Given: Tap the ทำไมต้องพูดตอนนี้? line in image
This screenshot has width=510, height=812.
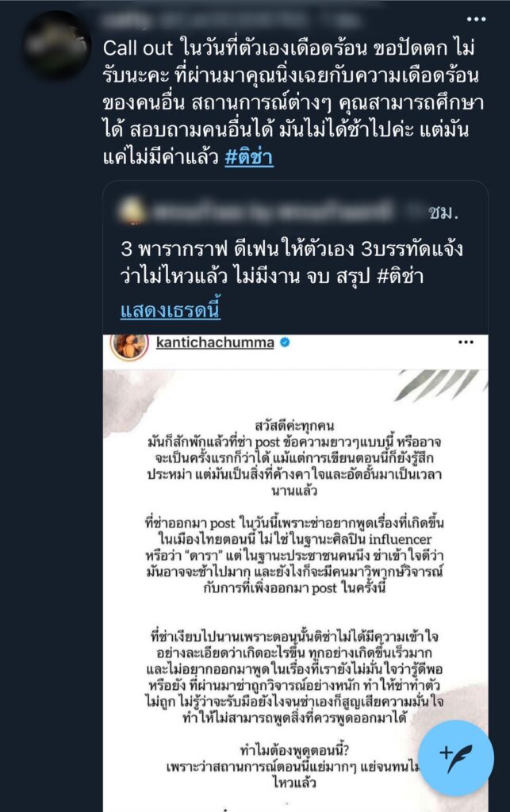Looking at the screenshot, I should pos(294,750).
